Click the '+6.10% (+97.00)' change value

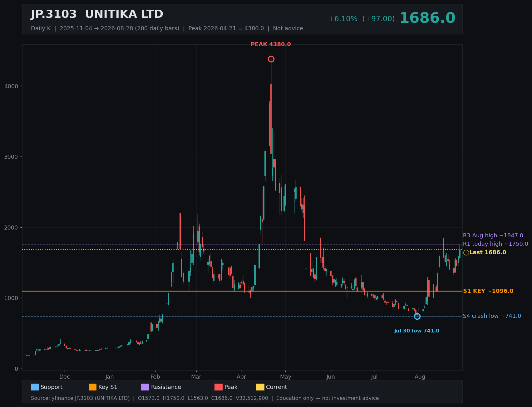361,19
